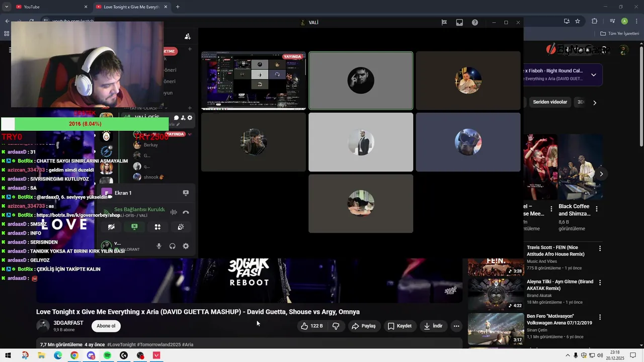Open Discord help question-mark icon

click(475, 23)
